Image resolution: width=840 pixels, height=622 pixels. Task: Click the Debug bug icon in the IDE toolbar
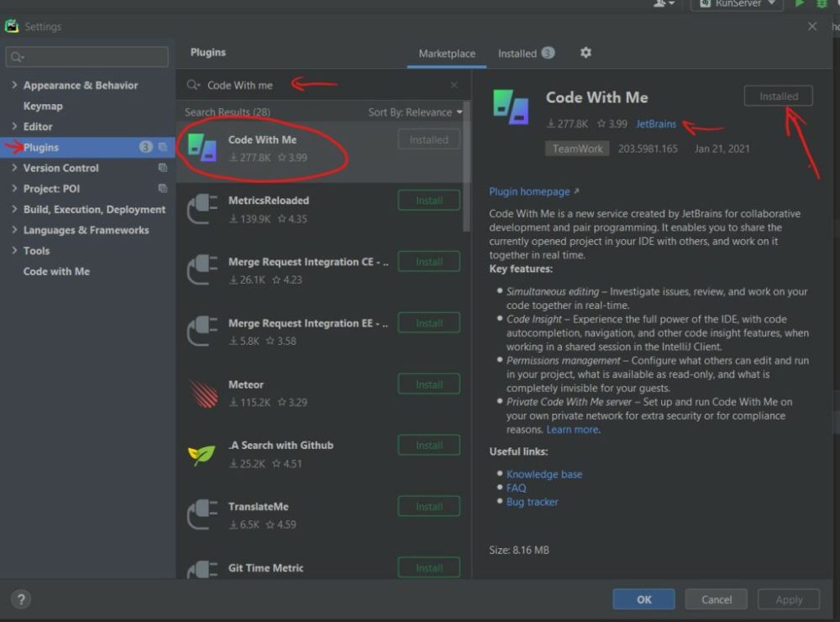[x=822, y=3]
